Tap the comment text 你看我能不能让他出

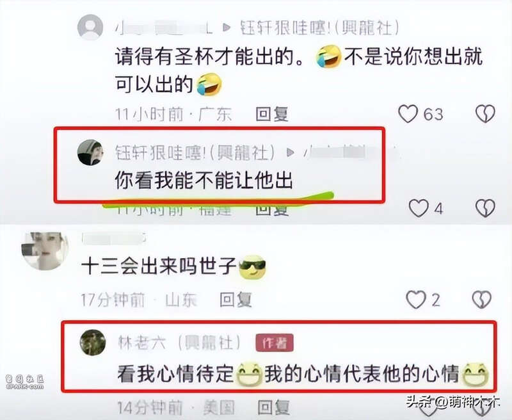click(204, 181)
